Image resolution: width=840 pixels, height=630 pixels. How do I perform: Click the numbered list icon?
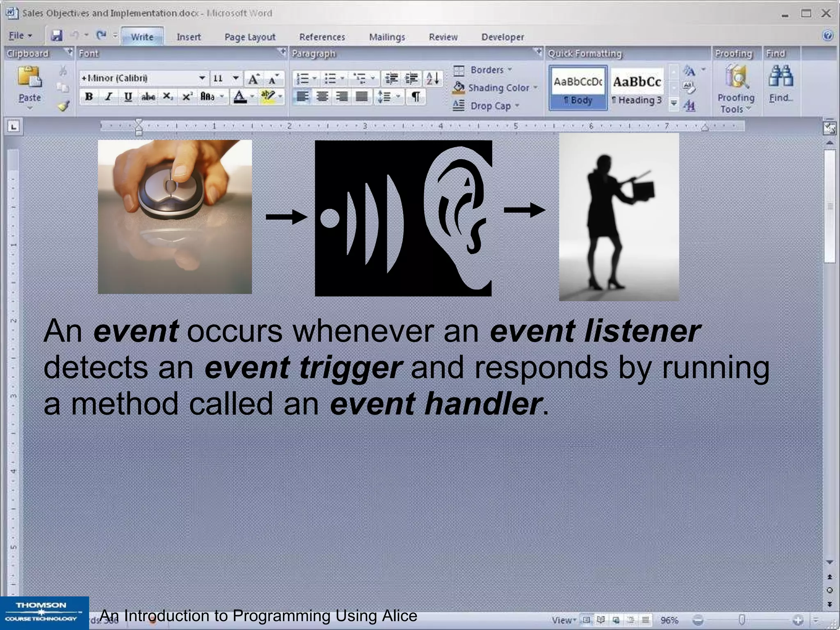point(303,78)
